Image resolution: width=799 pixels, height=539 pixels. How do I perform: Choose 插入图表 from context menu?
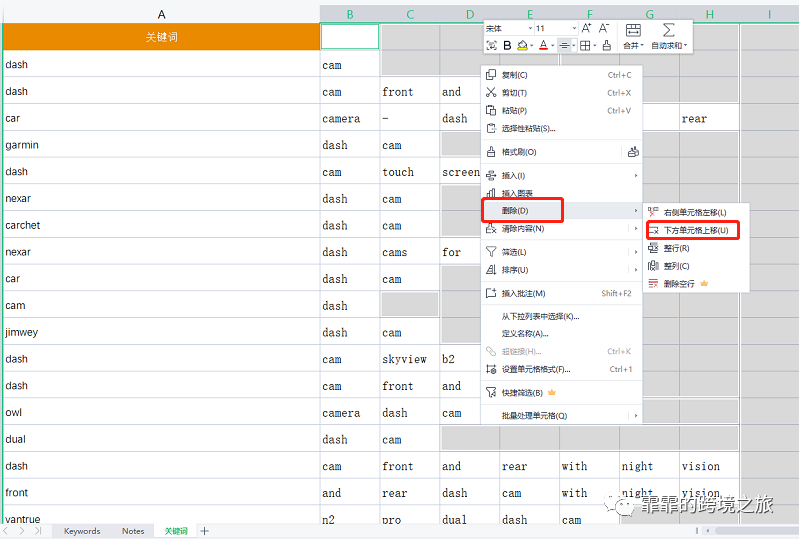click(x=562, y=193)
